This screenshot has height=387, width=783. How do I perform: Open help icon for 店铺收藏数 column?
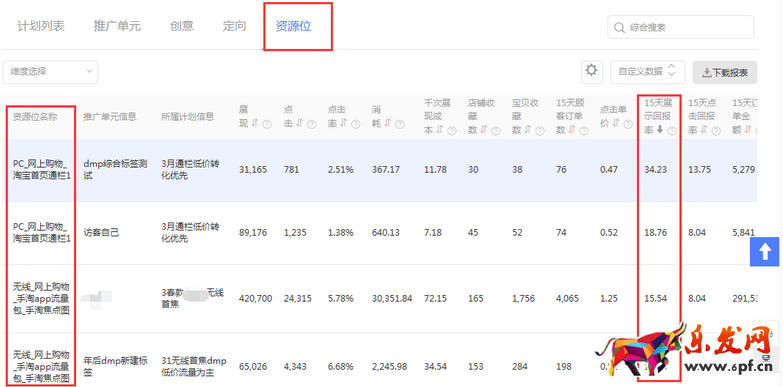[x=496, y=131]
